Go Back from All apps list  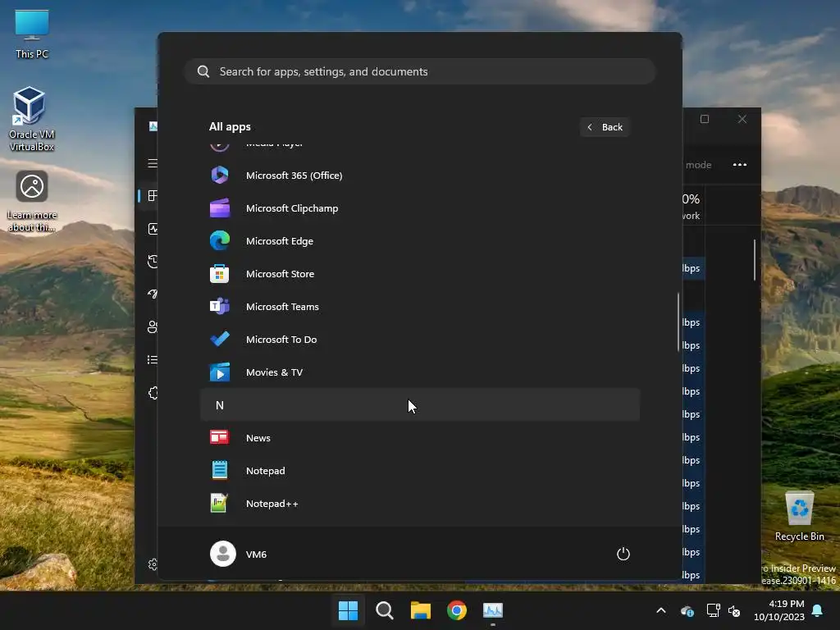(x=605, y=127)
